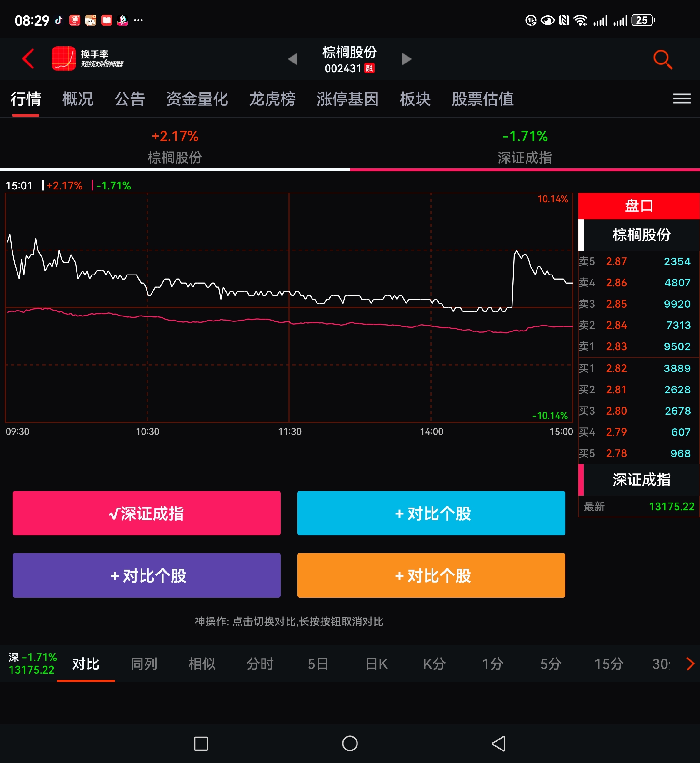This screenshot has height=763, width=700.
Task: Tap the Android recent apps square
Action: click(201, 743)
